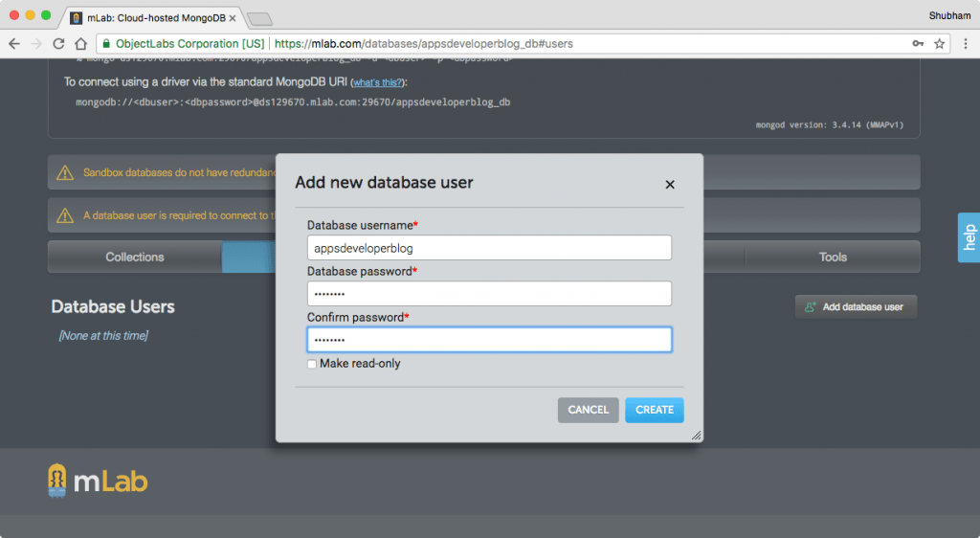Image resolution: width=980 pixels, height=538 pixels.
Task: Open the what's this? link
Action: click(377, 82)
